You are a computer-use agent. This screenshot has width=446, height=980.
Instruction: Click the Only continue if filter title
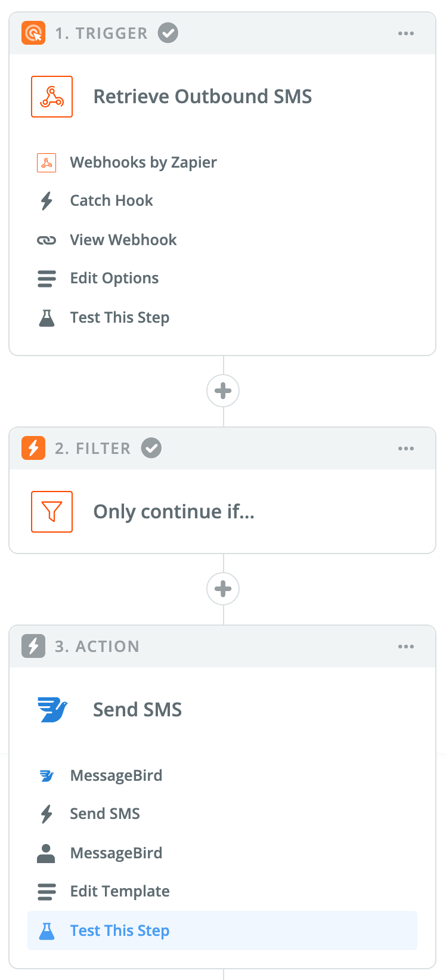(x=174, y=511)
